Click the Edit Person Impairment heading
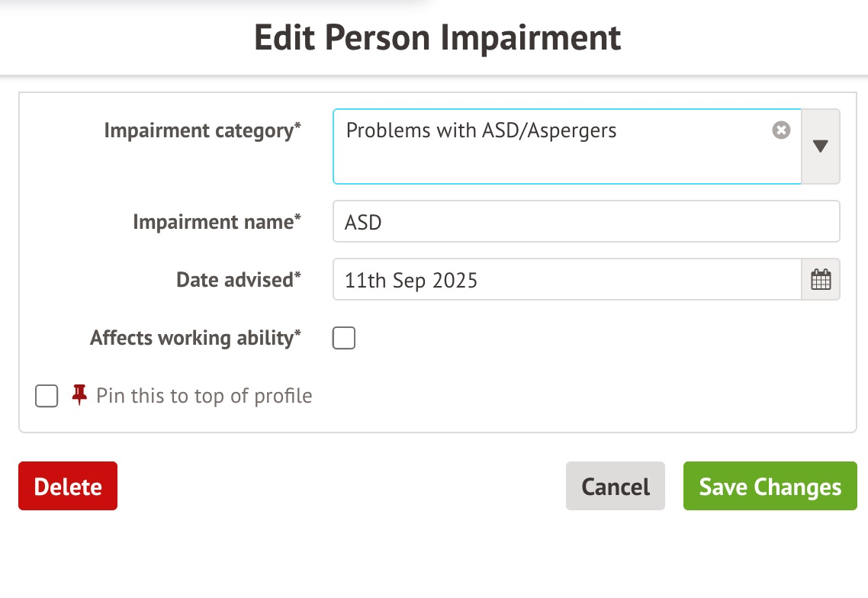This screenshot has height=598, width=868. (x=437, y=37)
